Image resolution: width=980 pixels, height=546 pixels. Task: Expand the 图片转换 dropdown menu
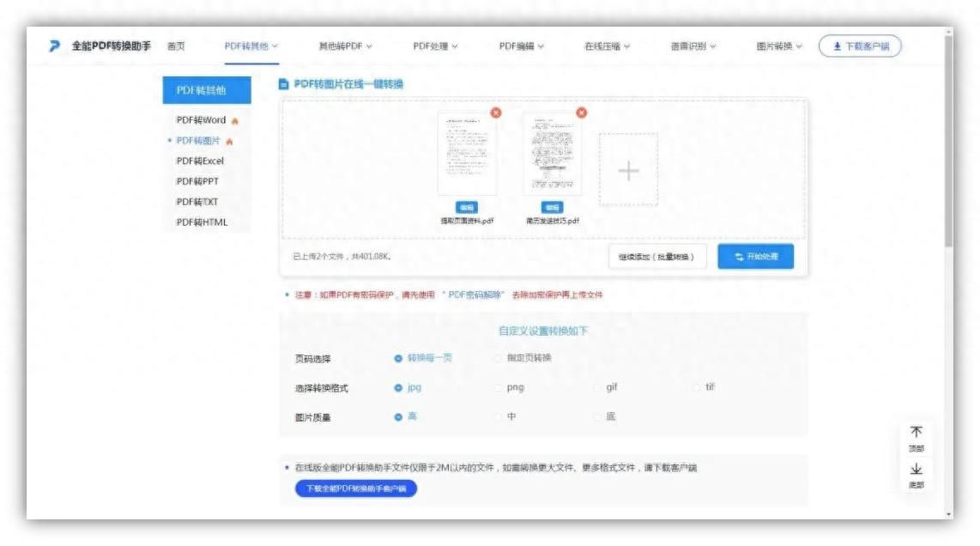point(778,46)
